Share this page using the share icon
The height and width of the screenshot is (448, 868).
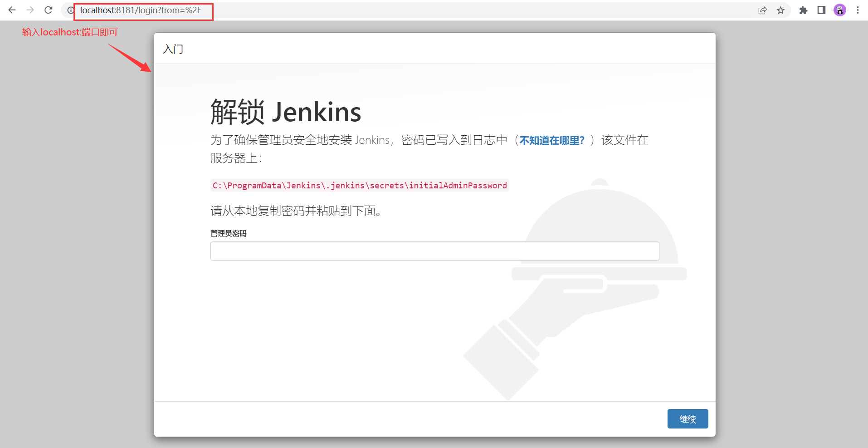coord(762,10)
